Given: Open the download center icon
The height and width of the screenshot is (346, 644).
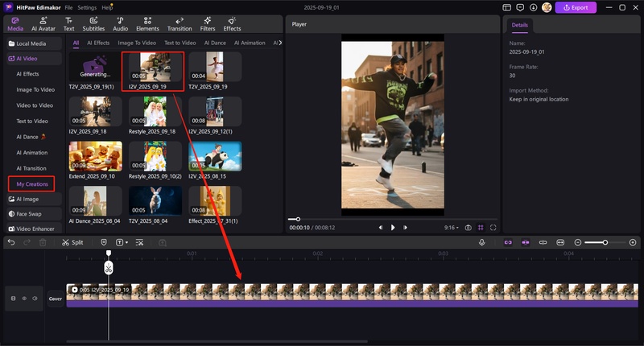Looking at the screenshot, I should [533, 7].
